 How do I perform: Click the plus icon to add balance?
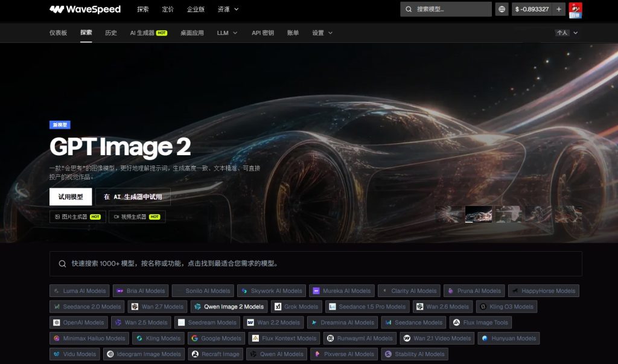tap(559, 9)
